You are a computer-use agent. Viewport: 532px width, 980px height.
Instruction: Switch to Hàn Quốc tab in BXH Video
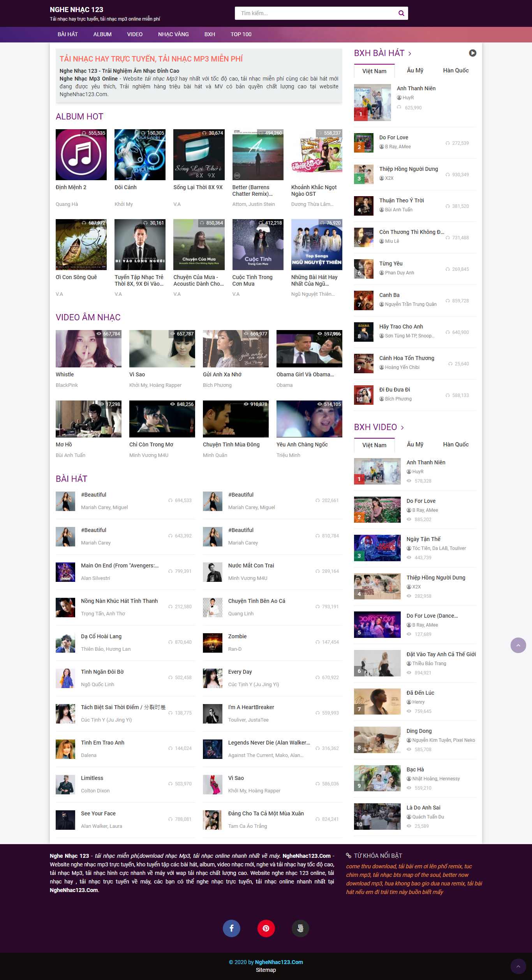pos(456,444)
